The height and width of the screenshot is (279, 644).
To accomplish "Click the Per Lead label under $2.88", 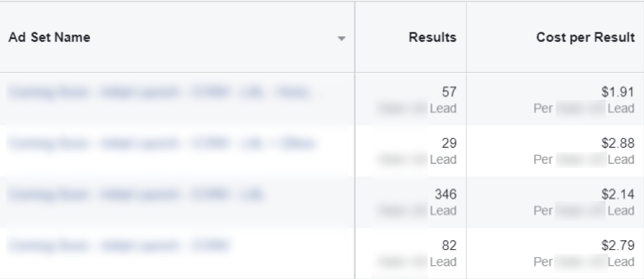I will (584, 159).
